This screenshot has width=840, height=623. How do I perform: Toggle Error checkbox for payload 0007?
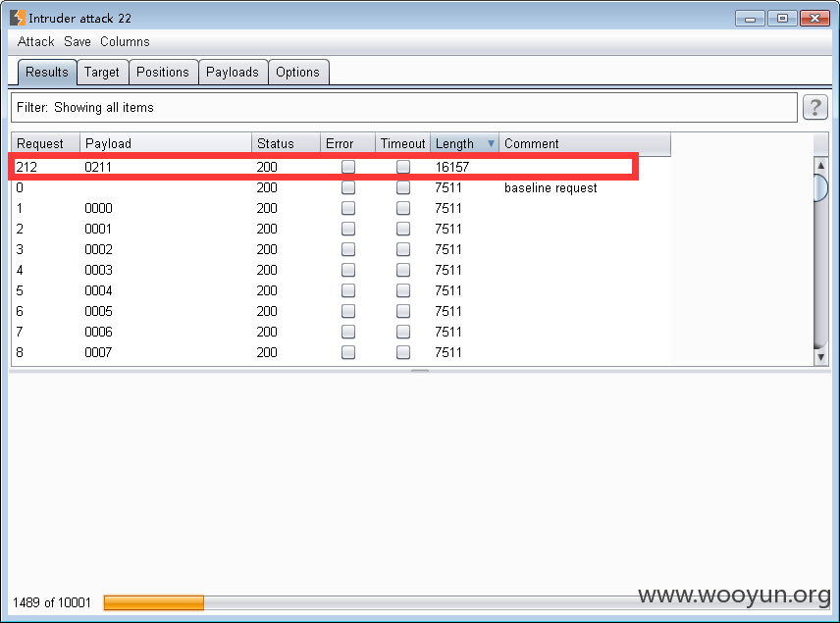pos(348,352)
